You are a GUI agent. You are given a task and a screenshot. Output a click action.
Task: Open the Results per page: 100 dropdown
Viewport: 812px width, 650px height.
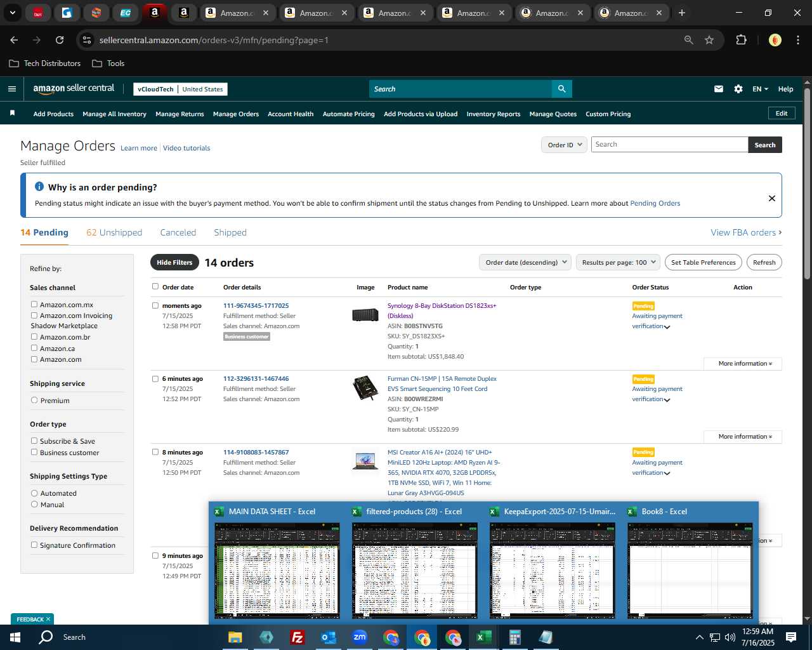618,262
